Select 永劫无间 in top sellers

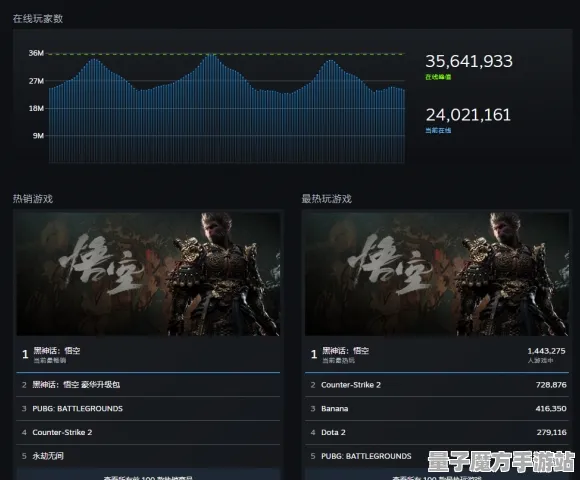pos(148,456)
